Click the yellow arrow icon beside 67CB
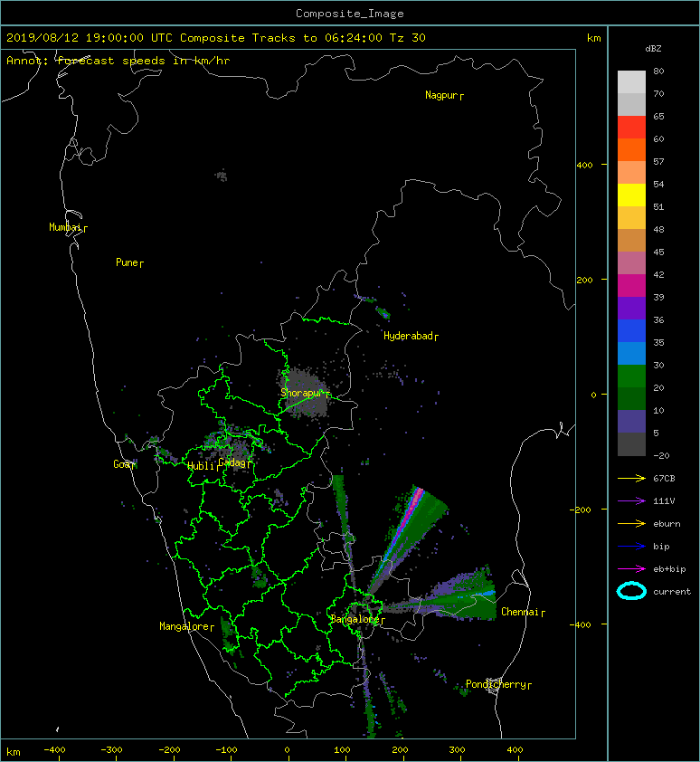The height and width of the screenshot is (762, 700). 631,478
